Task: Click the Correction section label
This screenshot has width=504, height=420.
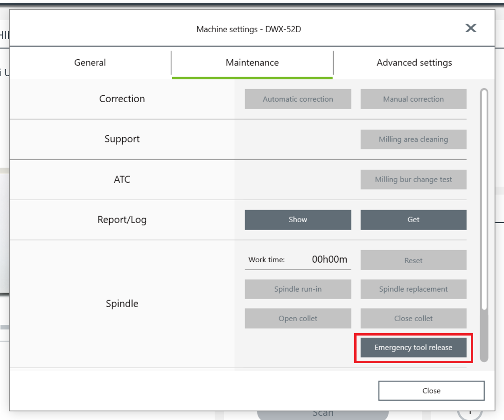Action: click(x=122, y=98)
